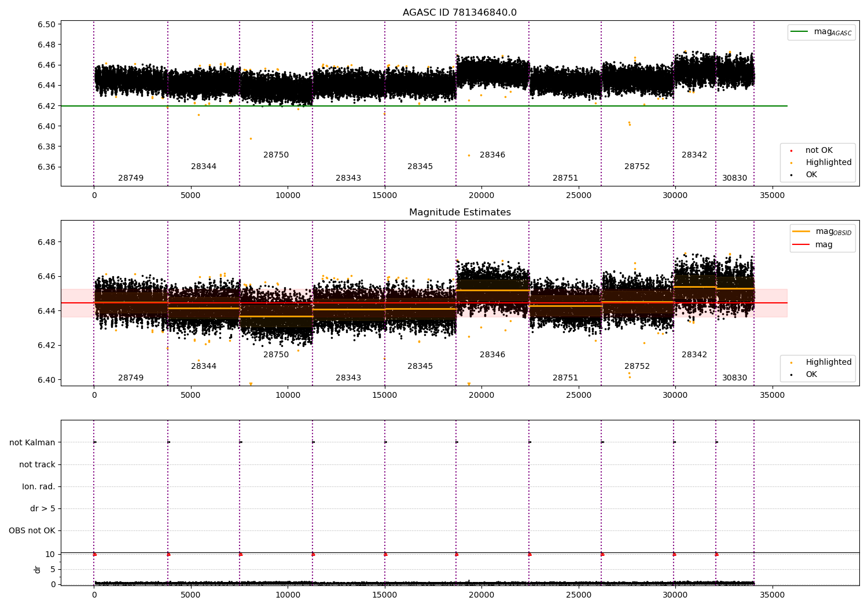868x608 pixels.
Task: Click obsid label '28752' in the top plot
Action: click(x=637, y=166)
